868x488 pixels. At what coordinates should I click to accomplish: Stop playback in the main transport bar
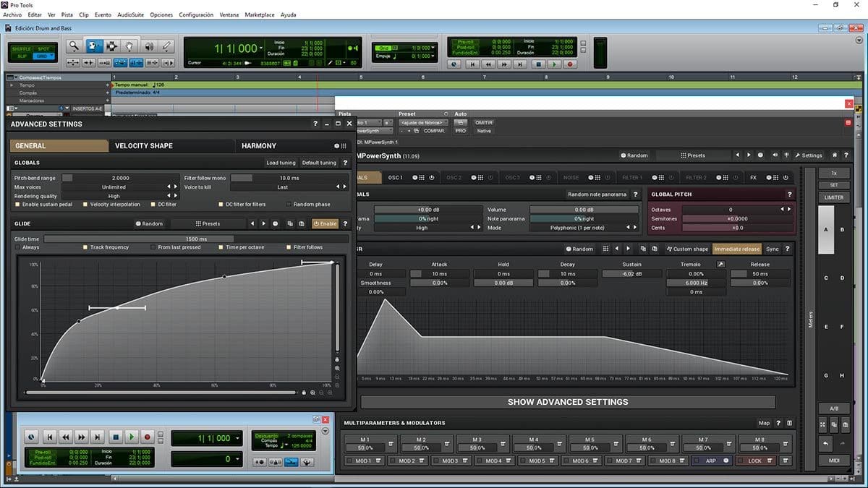pos(537,64)
